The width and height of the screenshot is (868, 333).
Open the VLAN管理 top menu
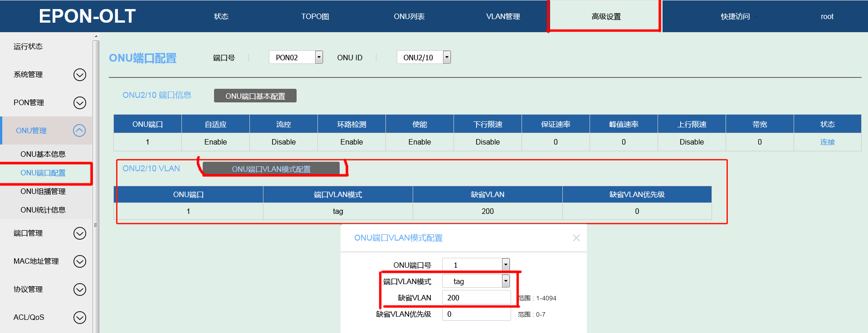tap(503, 17)
